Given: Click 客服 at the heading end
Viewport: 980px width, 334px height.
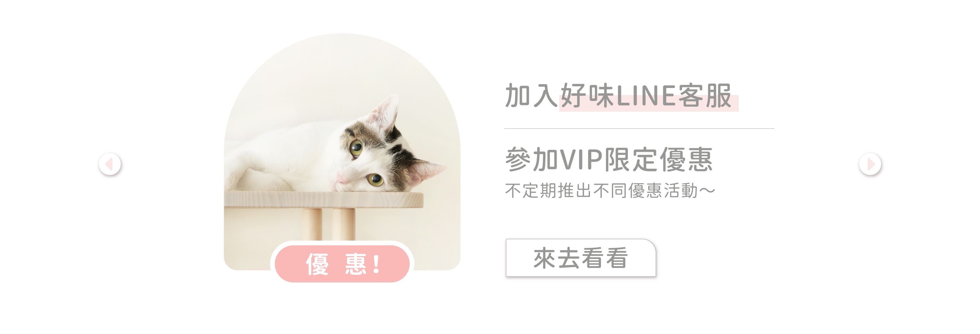Looking at the screenshot, I should [x=705, y=96].
